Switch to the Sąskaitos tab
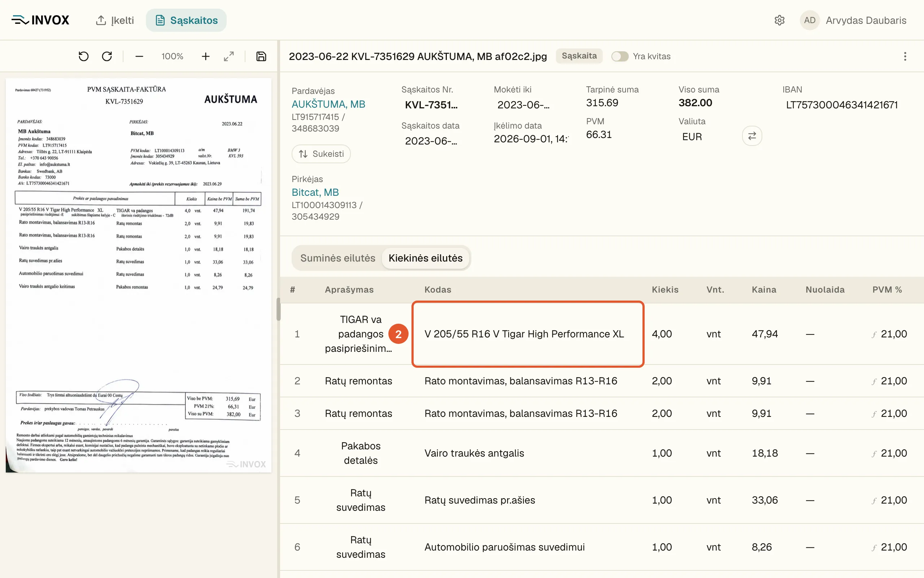Image resolution: width=924 pixels, height=578 pixels. (x=186, y=20)
